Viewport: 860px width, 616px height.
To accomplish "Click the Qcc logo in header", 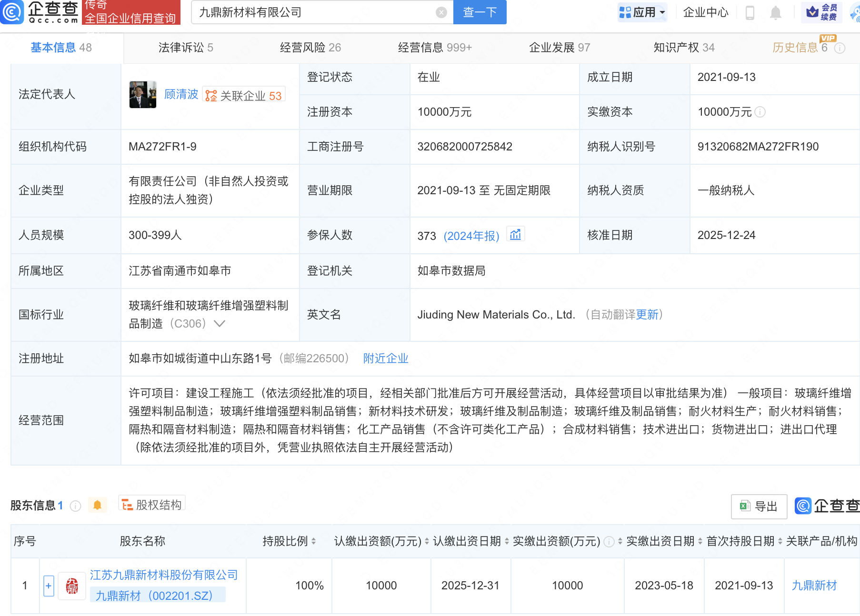I will (x=40, y=12).
